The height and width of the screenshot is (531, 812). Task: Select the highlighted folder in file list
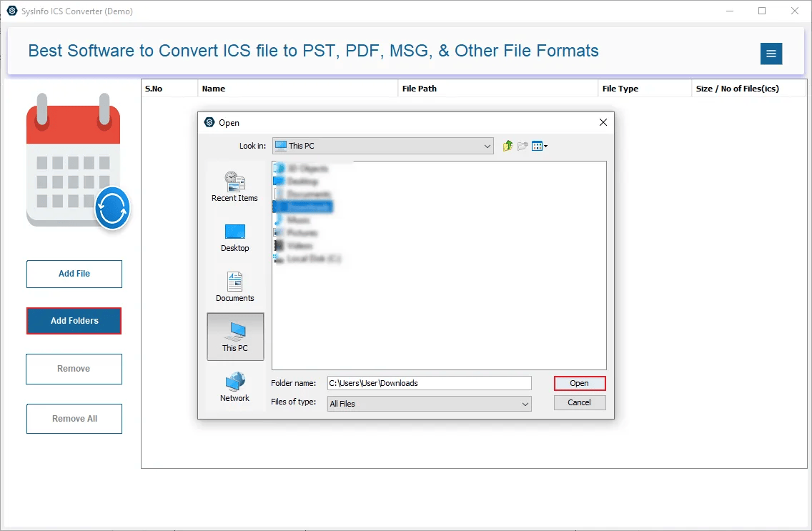pyautogui.click(x=303, y=207)
